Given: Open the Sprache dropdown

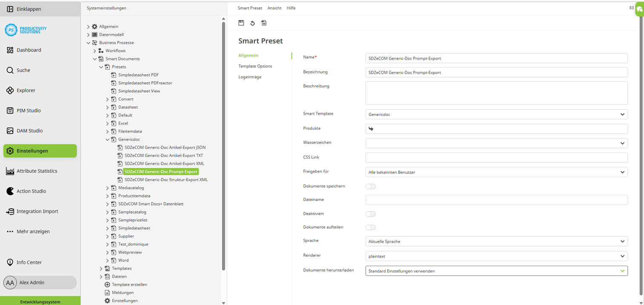Looking at the screenshot, I should [x=497, y=241].
